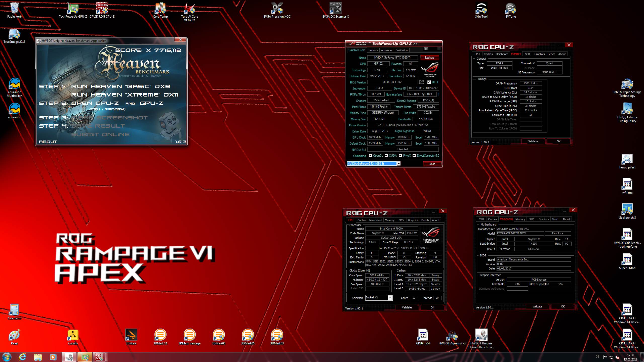Screen dimensions: 644x362
Task: Toggle UEFI checkbox in GPU-Z
Action: [x=429, y=82]
